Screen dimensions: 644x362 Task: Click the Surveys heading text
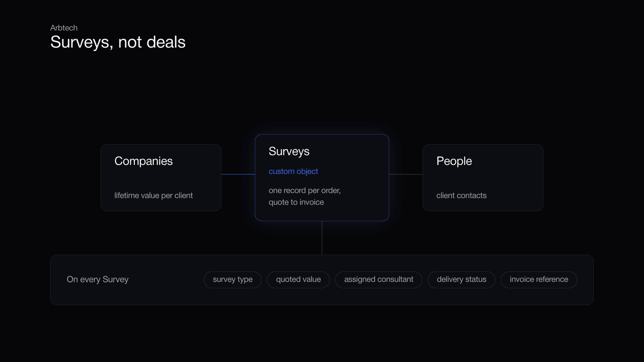[x=289, y=152]
